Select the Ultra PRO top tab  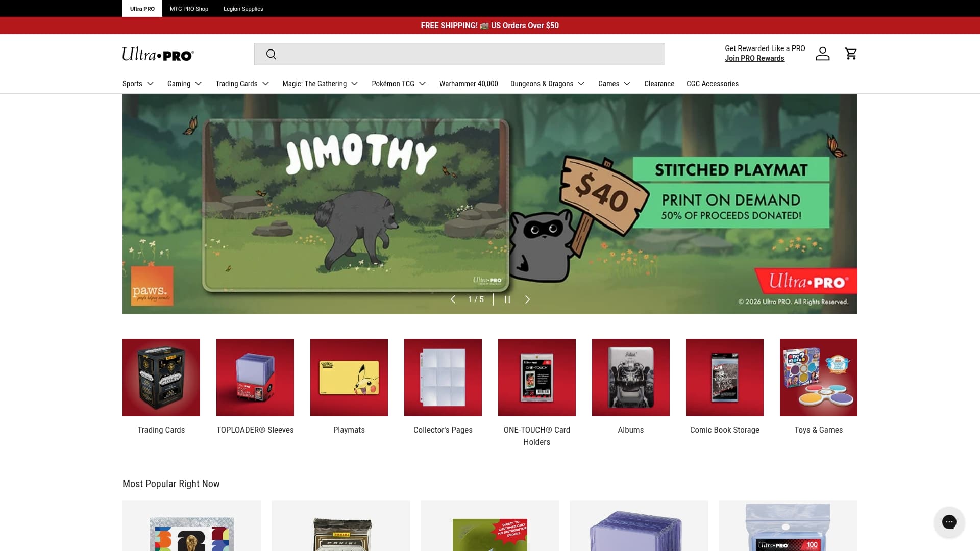coord(142,9)
